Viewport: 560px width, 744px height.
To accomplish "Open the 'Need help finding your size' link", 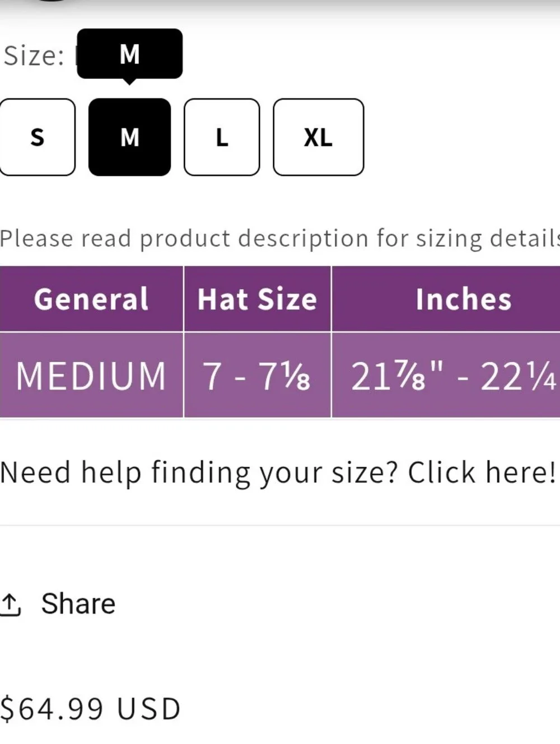I will tap(278, 473).
